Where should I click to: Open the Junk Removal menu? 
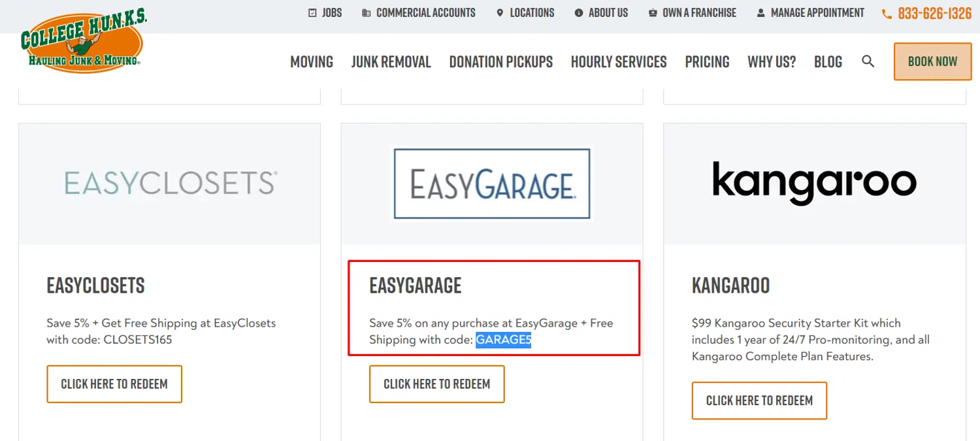coord(391,61)
